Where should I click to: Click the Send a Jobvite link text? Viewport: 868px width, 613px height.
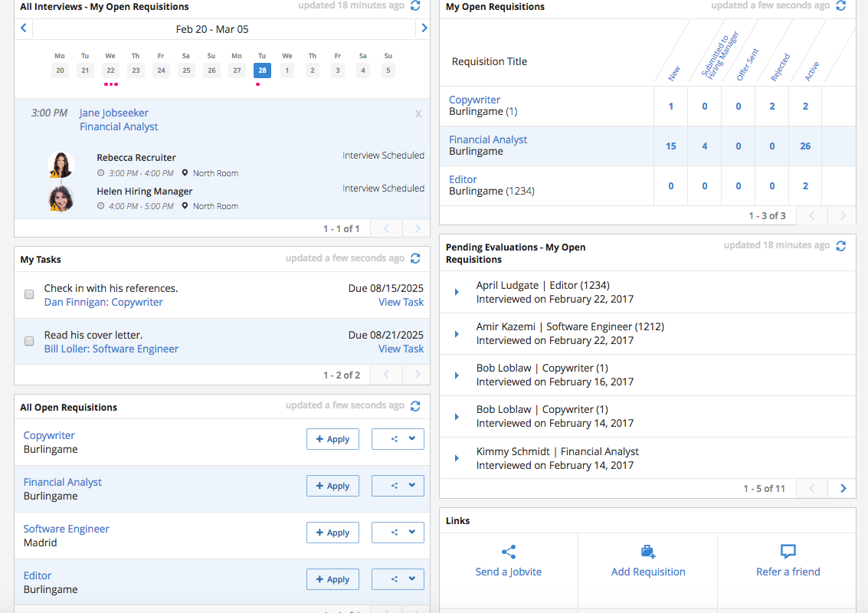[509, 572]
